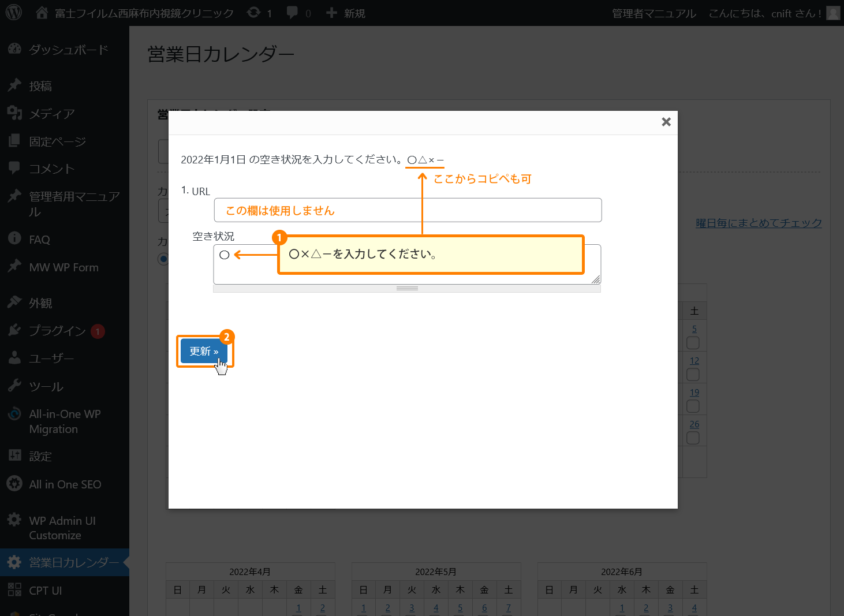Click the FAQ info icon

[14, 238]
